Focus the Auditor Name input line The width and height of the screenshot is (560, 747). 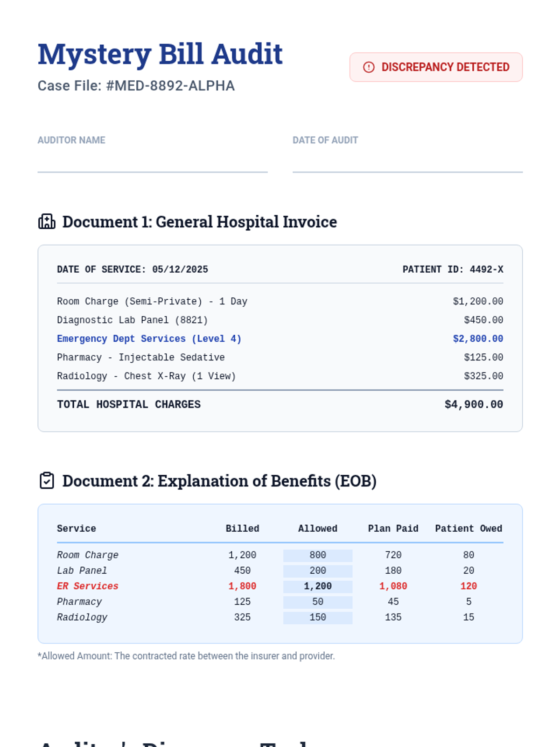coord(152,163)
